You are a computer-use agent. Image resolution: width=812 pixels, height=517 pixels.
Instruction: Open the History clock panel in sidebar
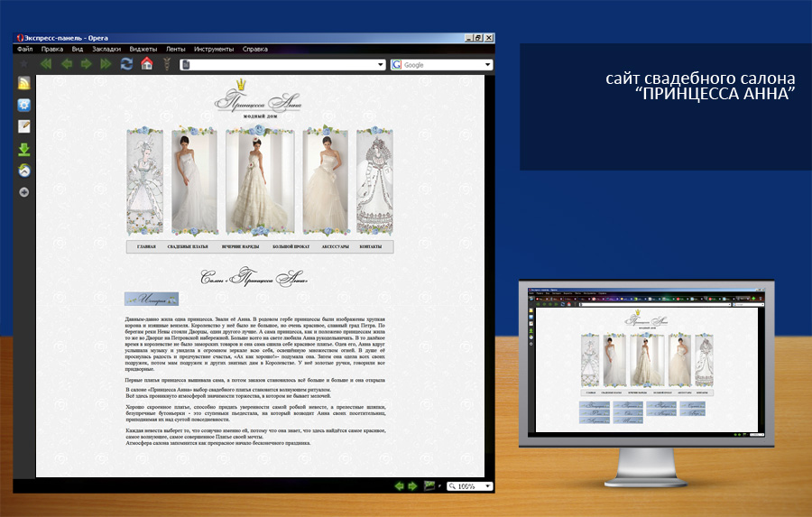pyautogui.click(x=23, y=171)
